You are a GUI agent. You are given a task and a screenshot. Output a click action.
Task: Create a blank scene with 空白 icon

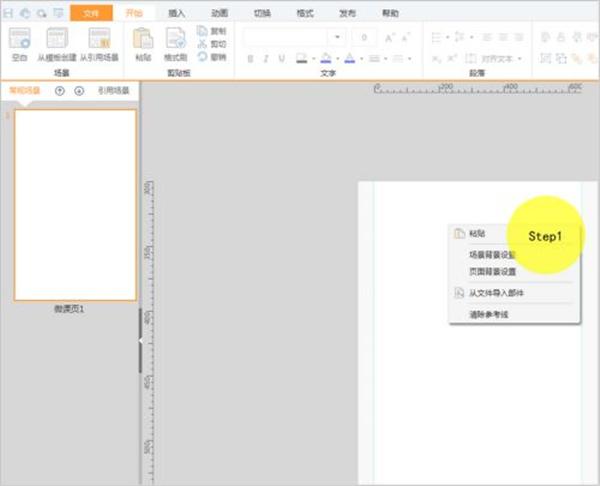[20, 38]
